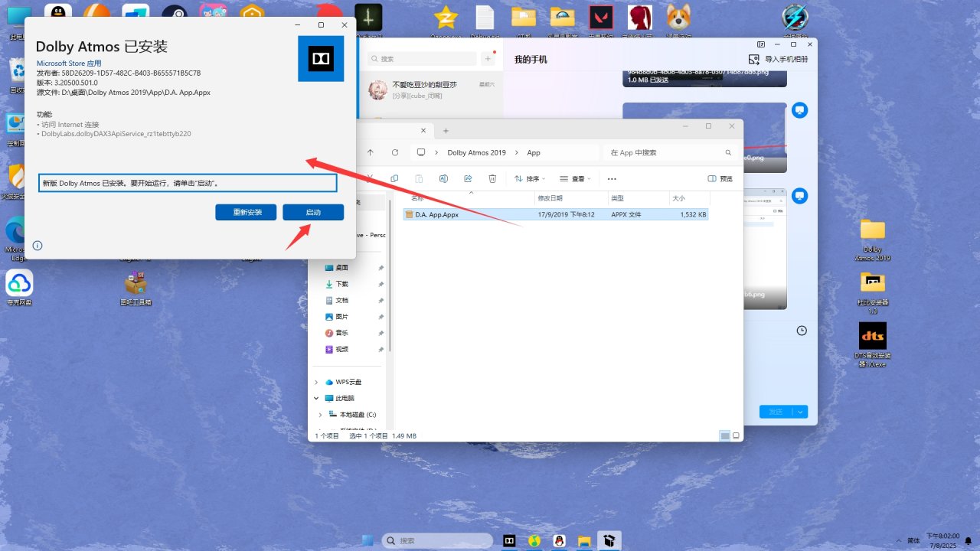980x551 pixels.
Task: Open the 排序 sort dropdown in Explorer
Action: (530, 178)
